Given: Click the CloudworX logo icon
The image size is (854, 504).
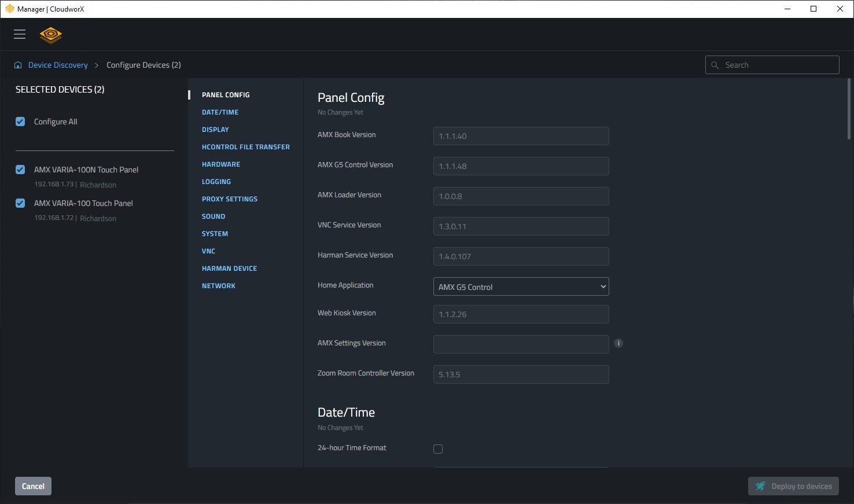Looking at the screenshot, I should click(51, 35).
